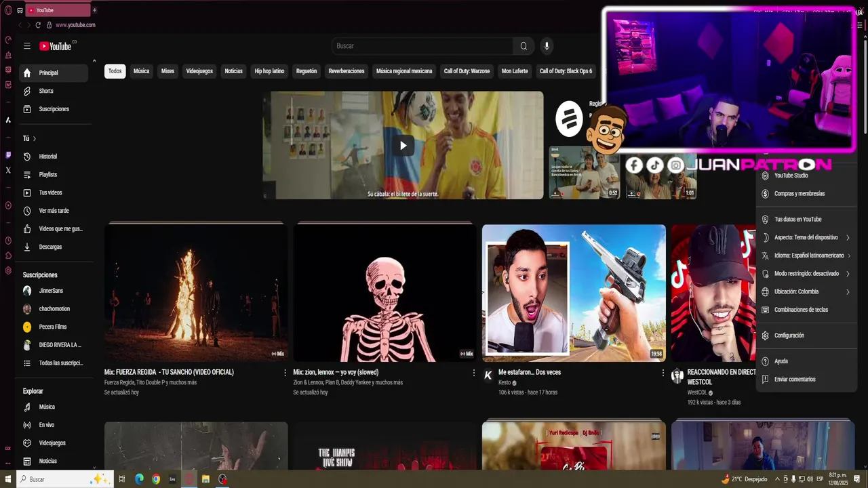Image resolution: width=868 pixels, height=488 pixels.
Task: Select the Reguetón filter chip
Action: [307, 71]
